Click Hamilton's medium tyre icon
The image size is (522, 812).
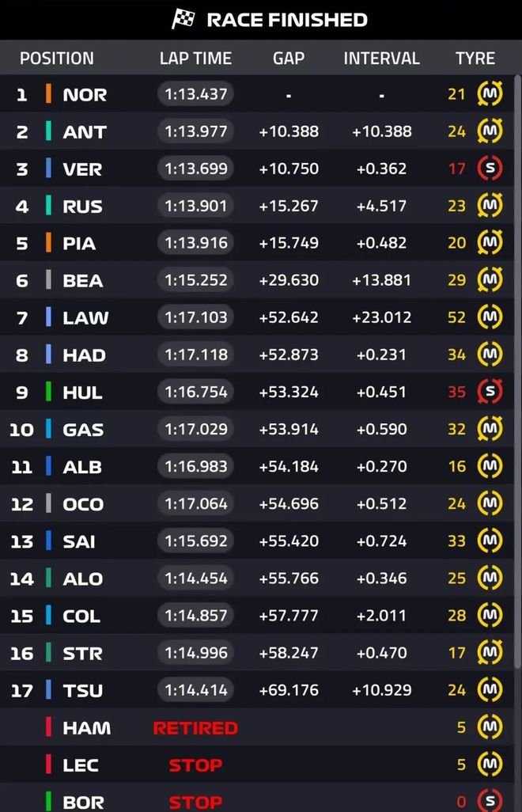click(x=490, y=727)
